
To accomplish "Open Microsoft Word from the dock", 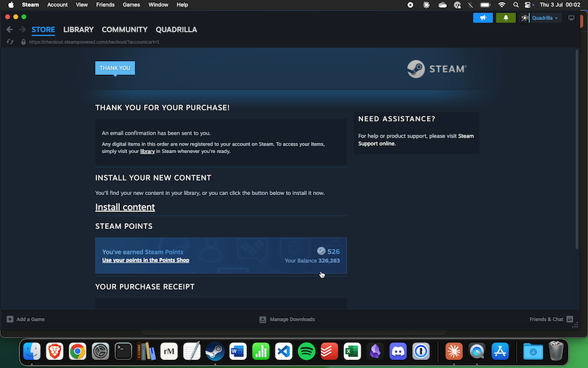I will [237, 352].
